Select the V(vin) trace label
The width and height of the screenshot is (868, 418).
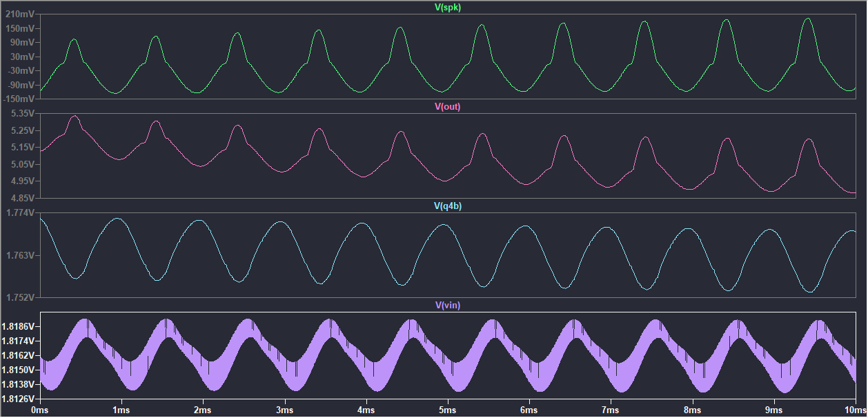[447, 305]
